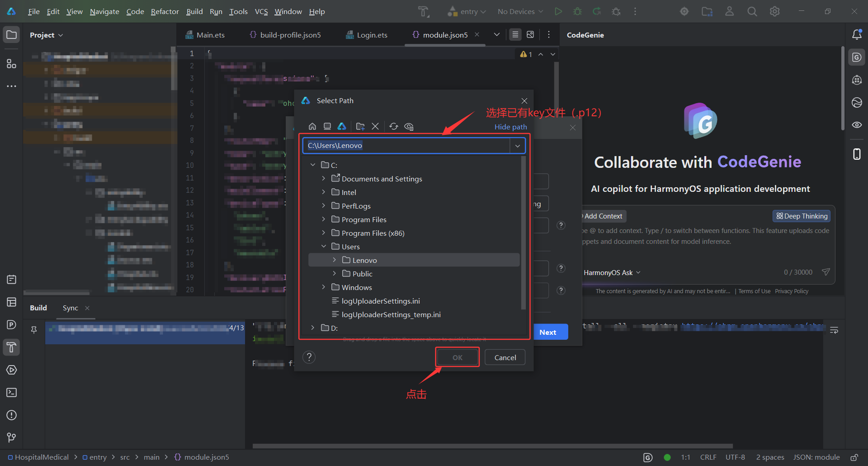
Task: Toggle the editor preview mode icon
Action: 530,34
